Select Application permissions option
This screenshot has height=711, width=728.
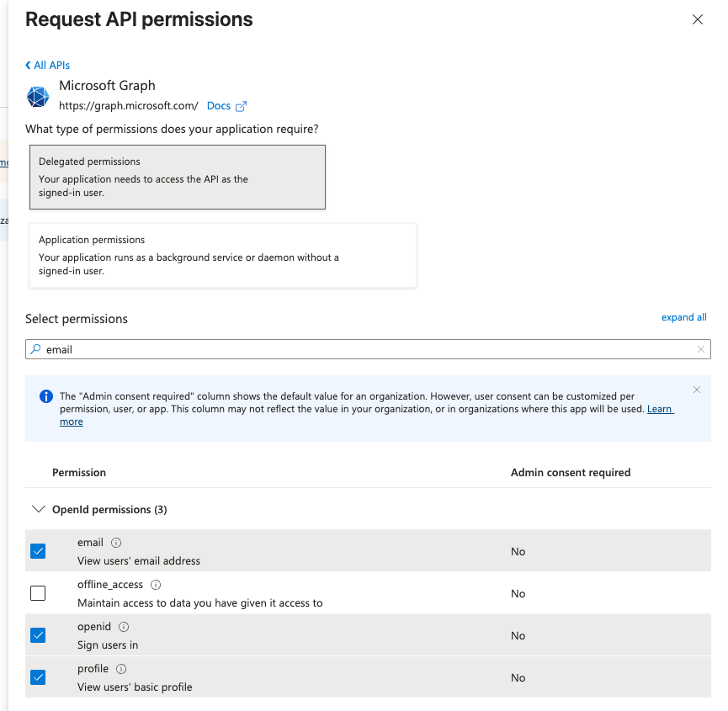(223, 256)
